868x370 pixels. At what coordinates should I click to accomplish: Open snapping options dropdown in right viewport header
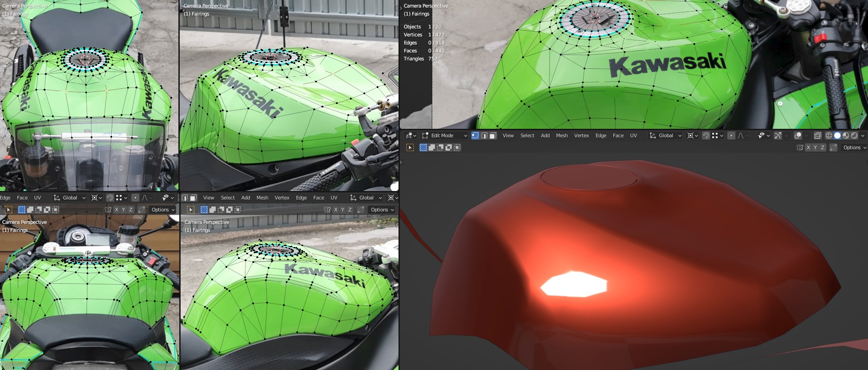[718, 135]
